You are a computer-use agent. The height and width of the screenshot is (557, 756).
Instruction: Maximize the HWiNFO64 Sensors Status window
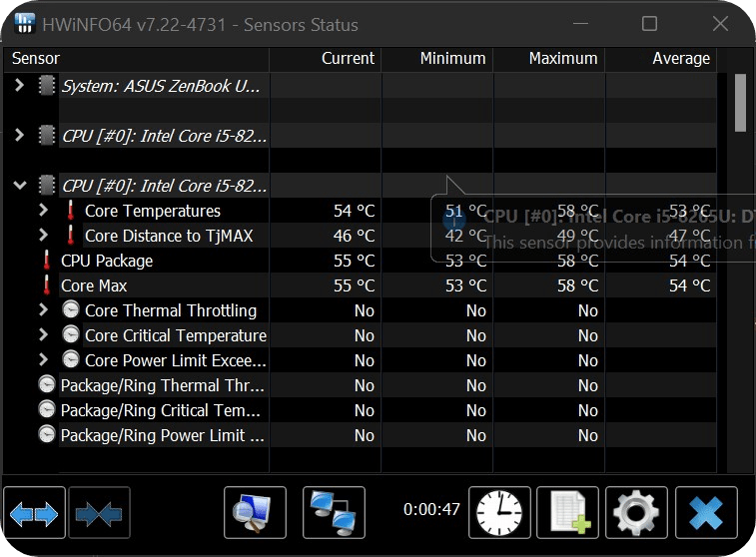click(649, 24)
